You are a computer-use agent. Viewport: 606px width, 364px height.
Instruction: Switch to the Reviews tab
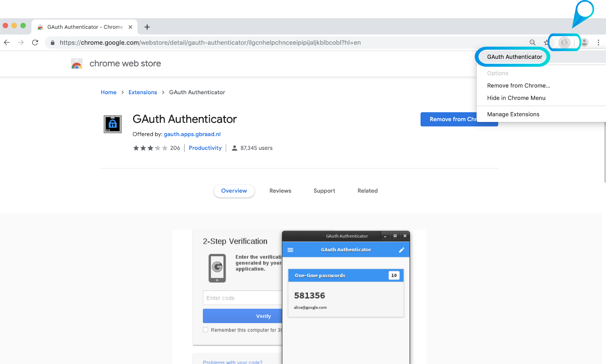coord(280,191)
